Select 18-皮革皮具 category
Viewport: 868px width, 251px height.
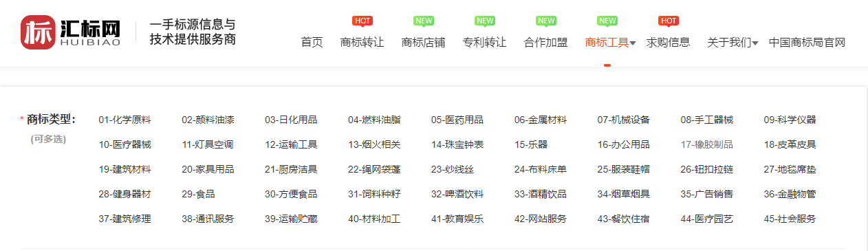click(x=790, y=144)
